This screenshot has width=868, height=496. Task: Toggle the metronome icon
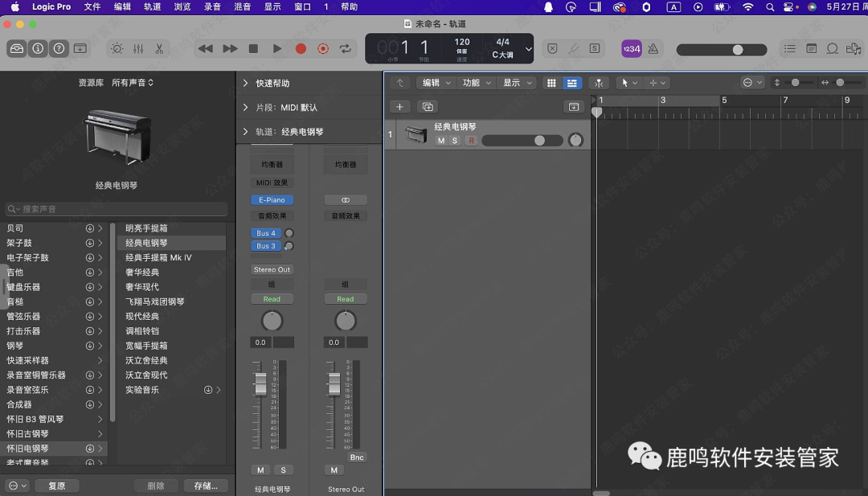coord(653,49)
